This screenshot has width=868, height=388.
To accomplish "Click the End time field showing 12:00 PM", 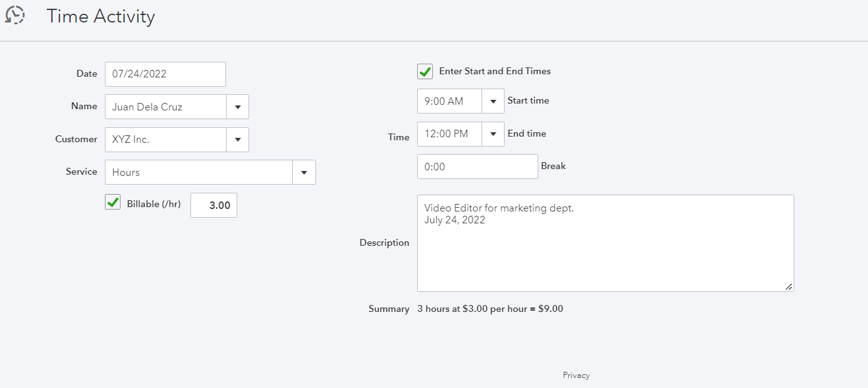I will point(449,134).
